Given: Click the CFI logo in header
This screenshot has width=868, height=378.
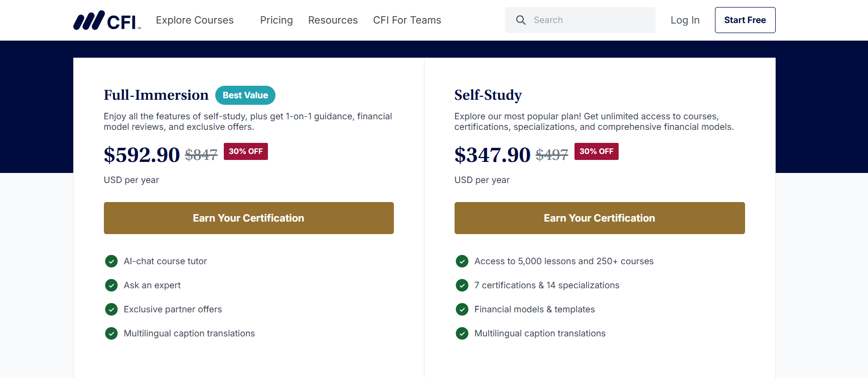Looking at the screenshot, I should point(107,21).
